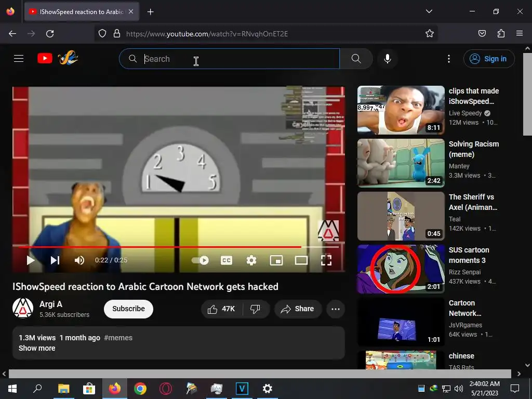Viewport: 532px width, 399px height.
Task: Share this video
Action: pos(298,309)
